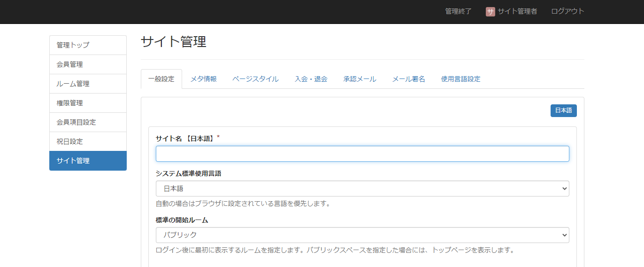Go to the 承認メール tab
The height and width of the screenshot is (267, 644).
tap(360, 79)
